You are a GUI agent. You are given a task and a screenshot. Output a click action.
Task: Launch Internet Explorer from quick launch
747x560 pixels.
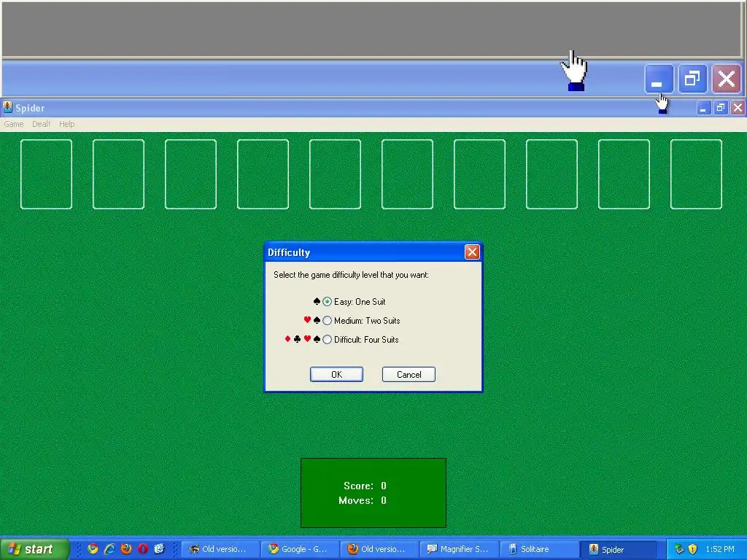pos(109,549)
